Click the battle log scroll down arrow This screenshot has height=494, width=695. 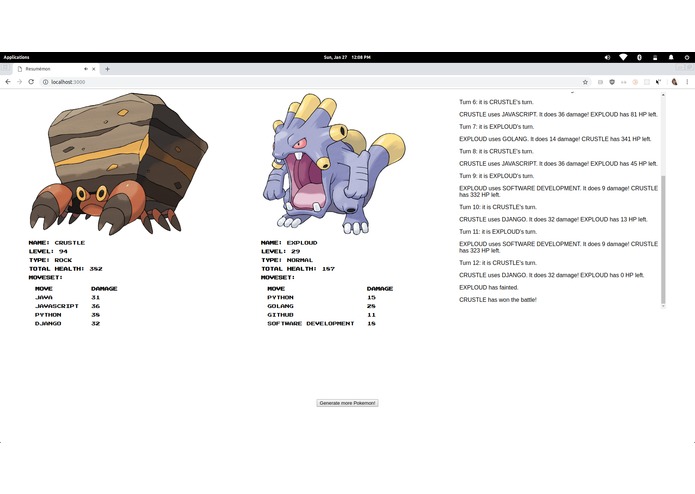pos(663,306)
